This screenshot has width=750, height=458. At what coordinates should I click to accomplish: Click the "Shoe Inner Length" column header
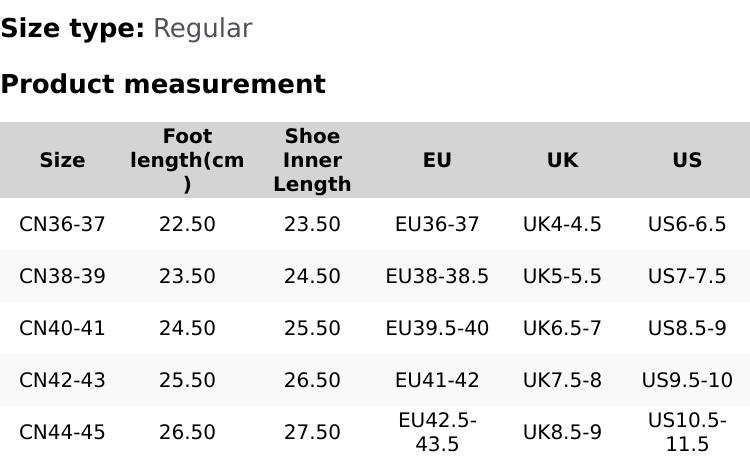click(312, 160)
